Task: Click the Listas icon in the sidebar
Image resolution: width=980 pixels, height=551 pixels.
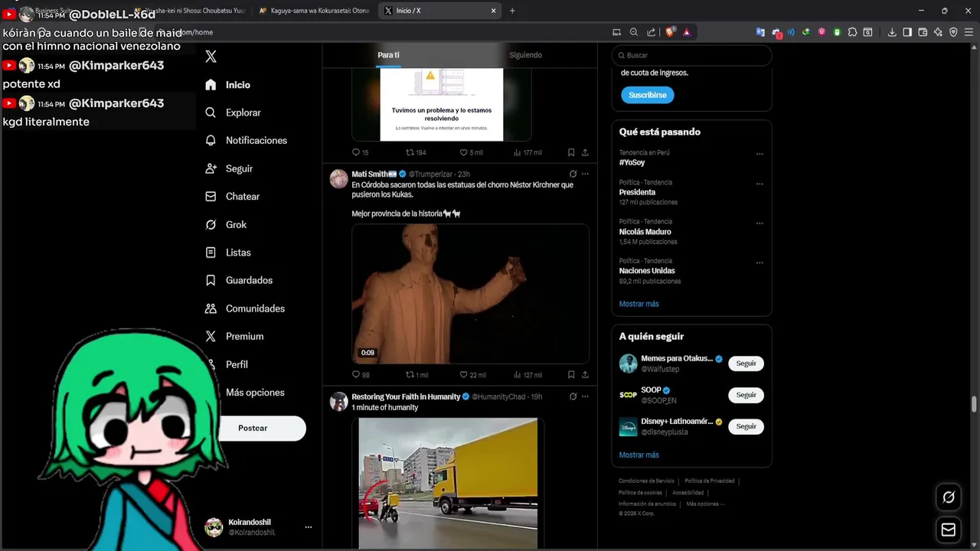Action: click(211, 253)
